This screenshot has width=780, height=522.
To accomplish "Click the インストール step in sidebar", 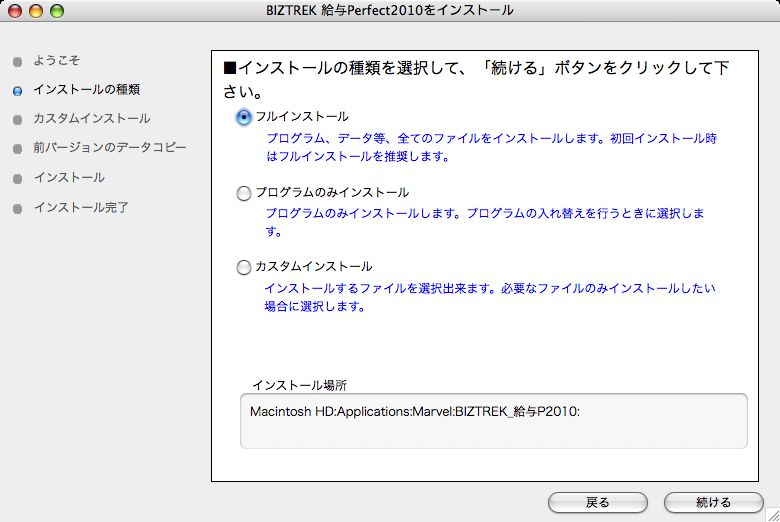I will pos(69,178).
